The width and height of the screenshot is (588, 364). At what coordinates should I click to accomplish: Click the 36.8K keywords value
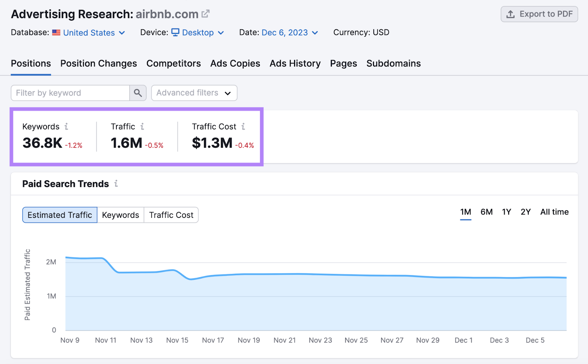42,143
